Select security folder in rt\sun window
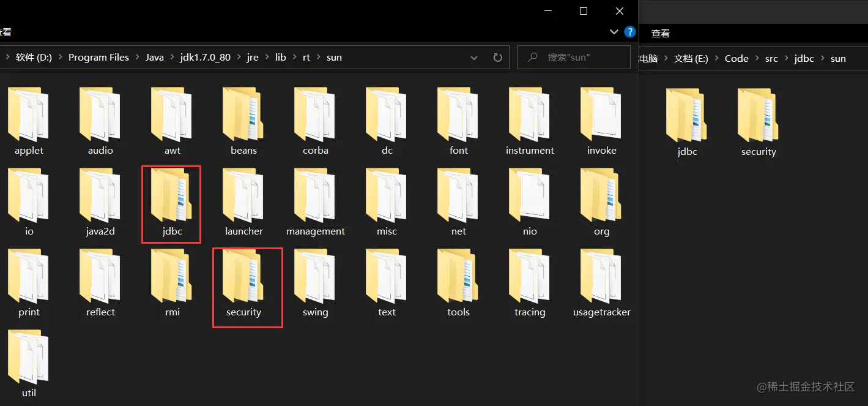Viewport: 868px width, 406px height. 243,283
